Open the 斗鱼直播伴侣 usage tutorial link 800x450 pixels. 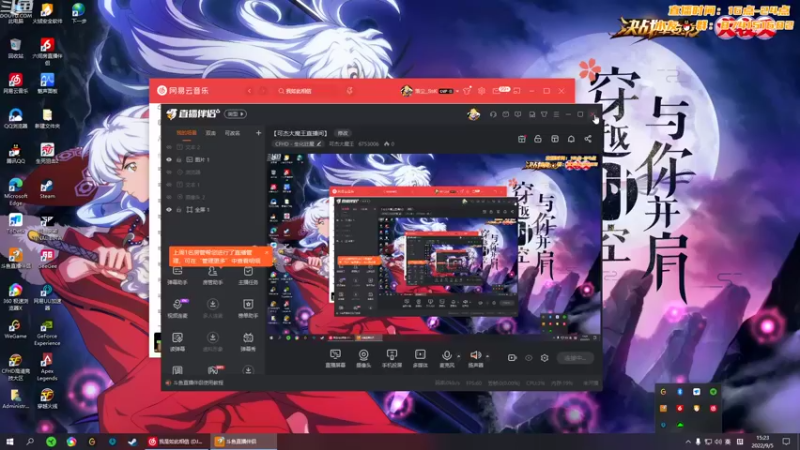coord(198,383)
